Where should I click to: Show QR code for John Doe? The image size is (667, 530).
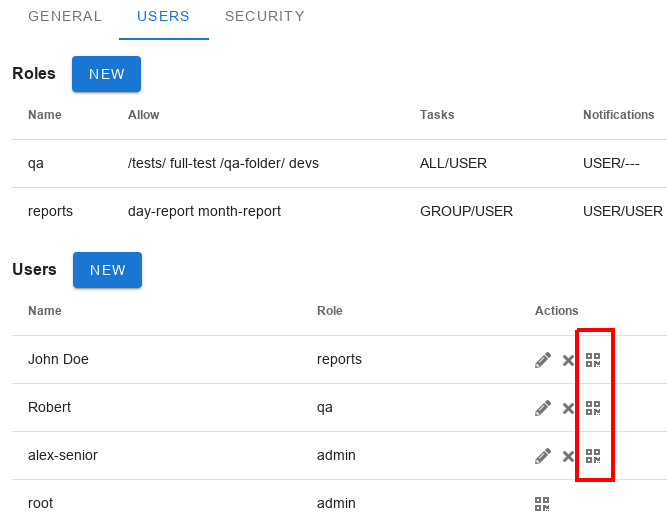[x=593, y=360]
